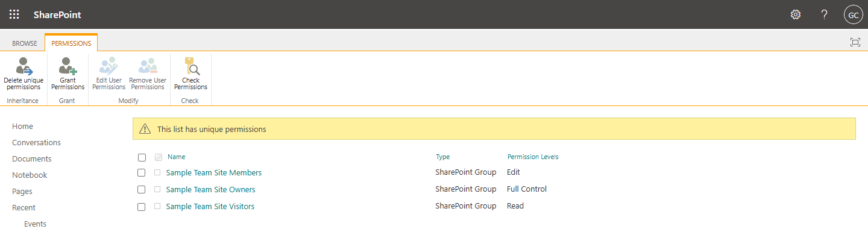Sort by the Type column header

point(443,157)
